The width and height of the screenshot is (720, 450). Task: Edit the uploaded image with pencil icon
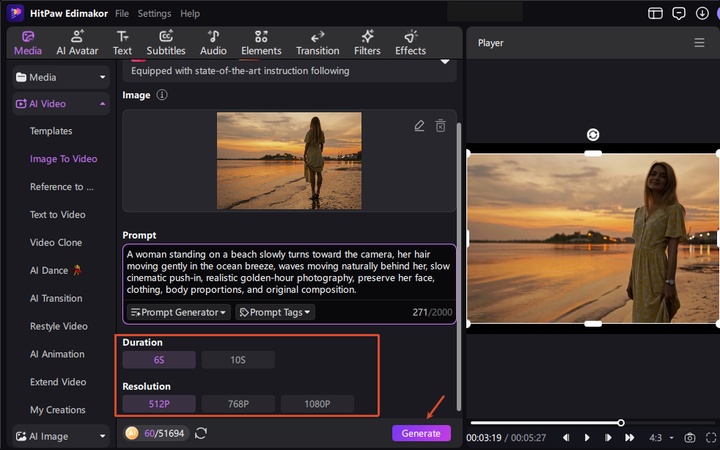pos(419,125)
